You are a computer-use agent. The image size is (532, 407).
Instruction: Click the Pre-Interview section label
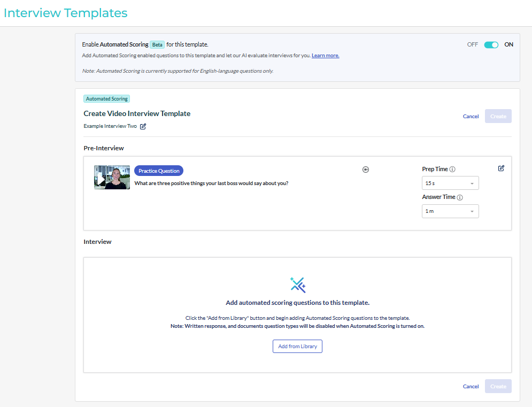pos(104,148)
